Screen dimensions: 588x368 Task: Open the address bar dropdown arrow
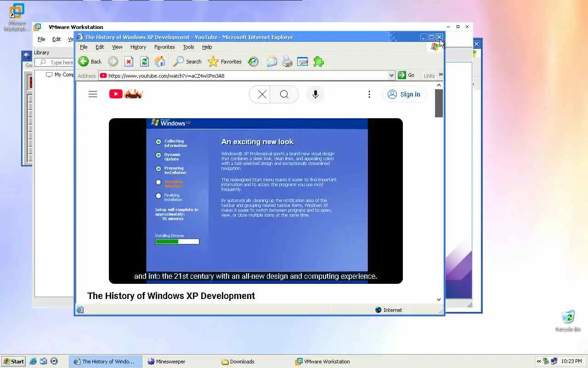(391, 75)
